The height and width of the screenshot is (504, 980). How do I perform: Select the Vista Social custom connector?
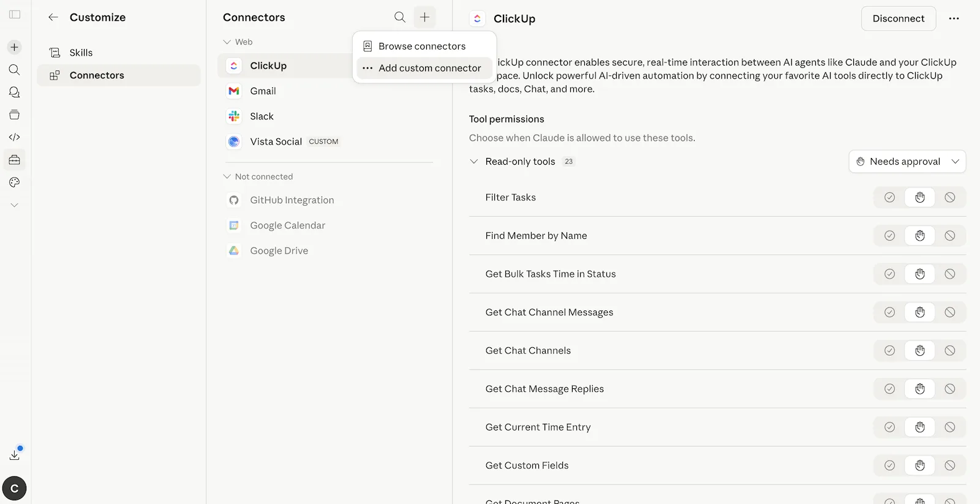(x=328, y=141)
